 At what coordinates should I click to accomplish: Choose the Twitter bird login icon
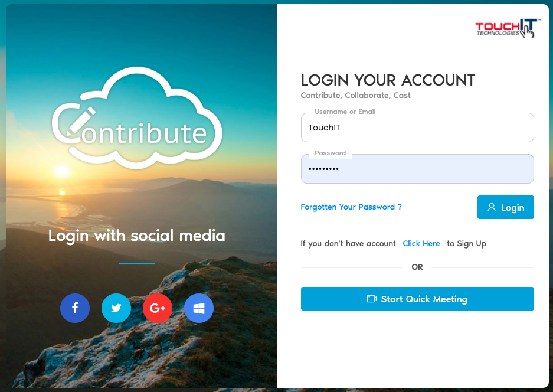coord(116,308)
